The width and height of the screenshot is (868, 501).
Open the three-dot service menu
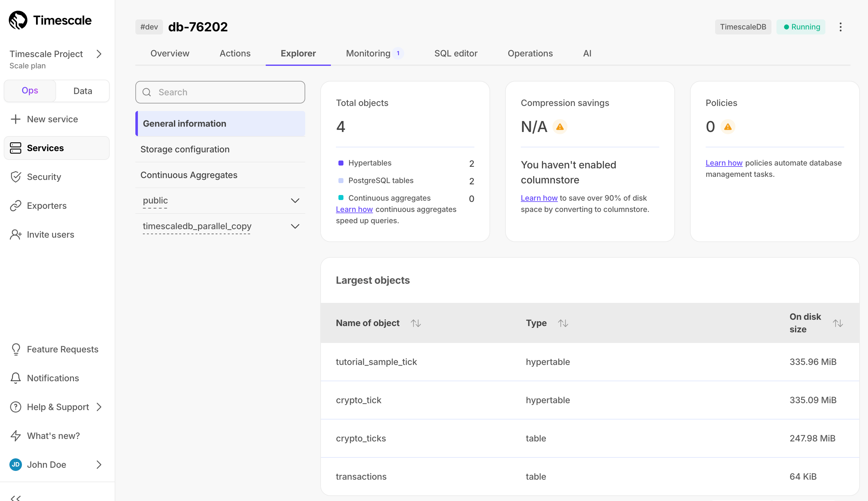tap(840, 27)
